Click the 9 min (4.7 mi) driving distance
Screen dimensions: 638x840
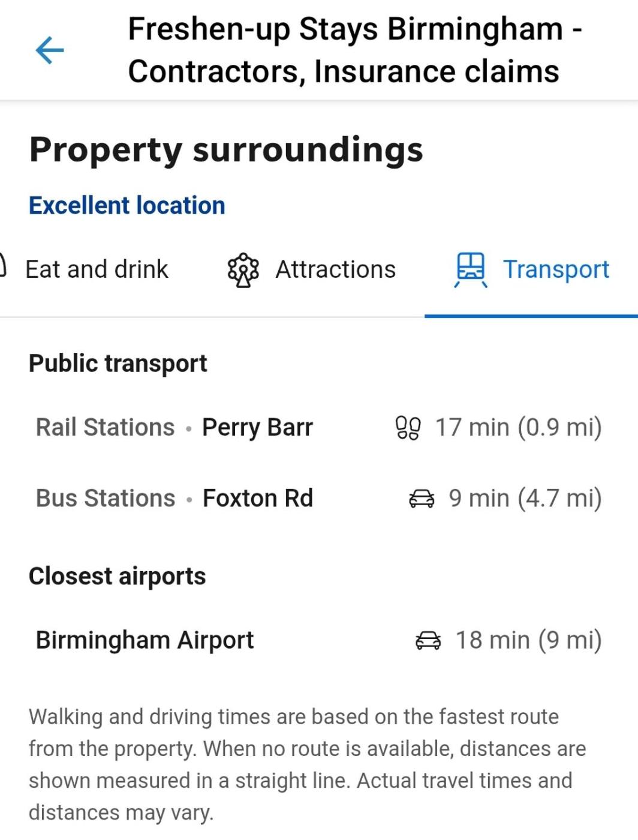(x=525, y=499)
